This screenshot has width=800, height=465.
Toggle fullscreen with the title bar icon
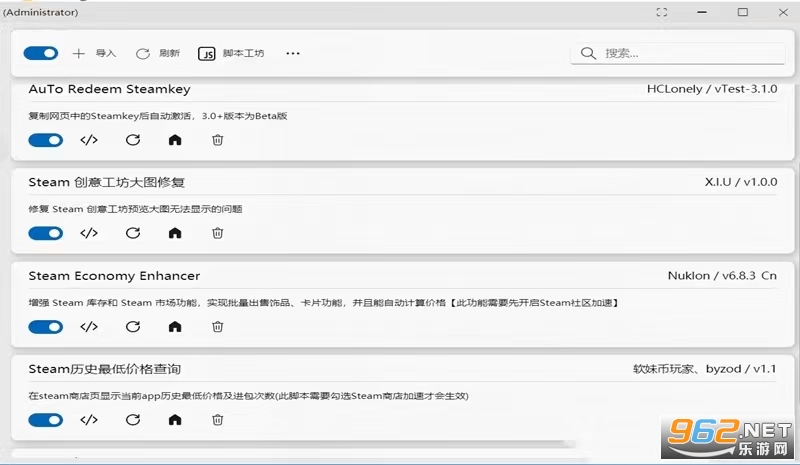662,12
